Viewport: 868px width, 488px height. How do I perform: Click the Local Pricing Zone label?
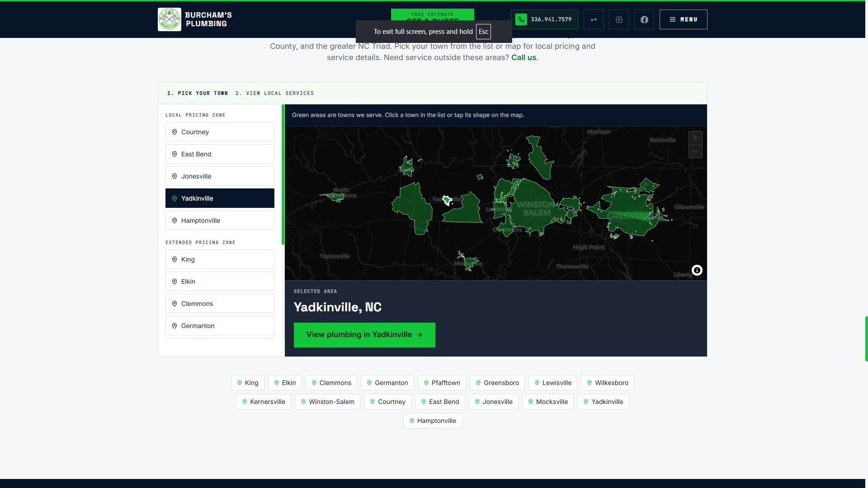[x=195, y=115]
